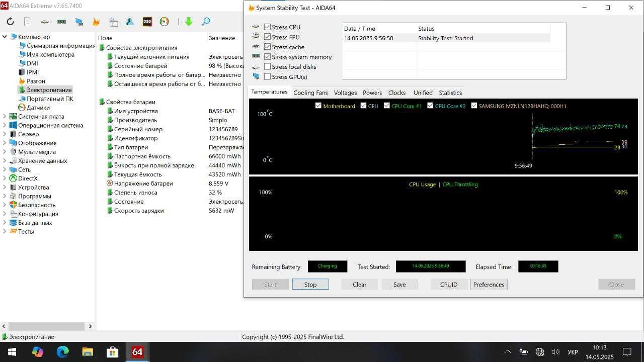Screen dimensions: 644x362
Task: Select Устройства in the tree
Action: pos(33,187)
